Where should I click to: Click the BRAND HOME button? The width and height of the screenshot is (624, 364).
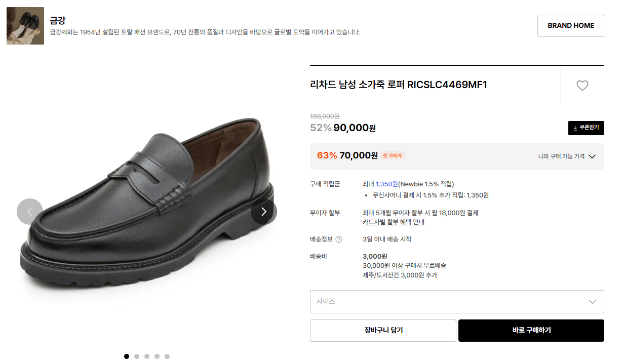click(x=570, y=25)
